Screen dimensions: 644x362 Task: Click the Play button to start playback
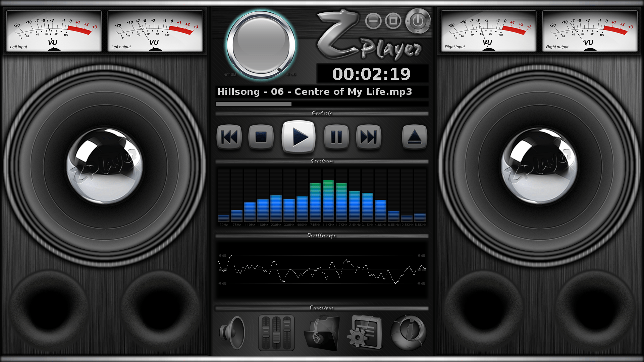point(299,136)
